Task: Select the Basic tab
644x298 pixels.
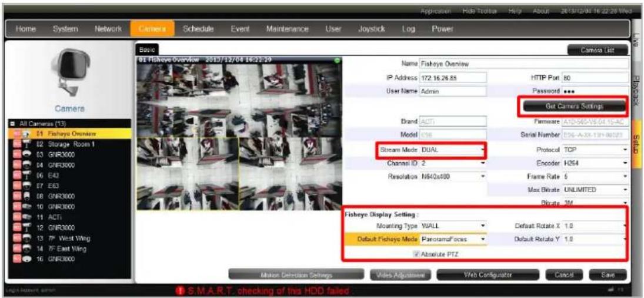Action: (146, 49)
